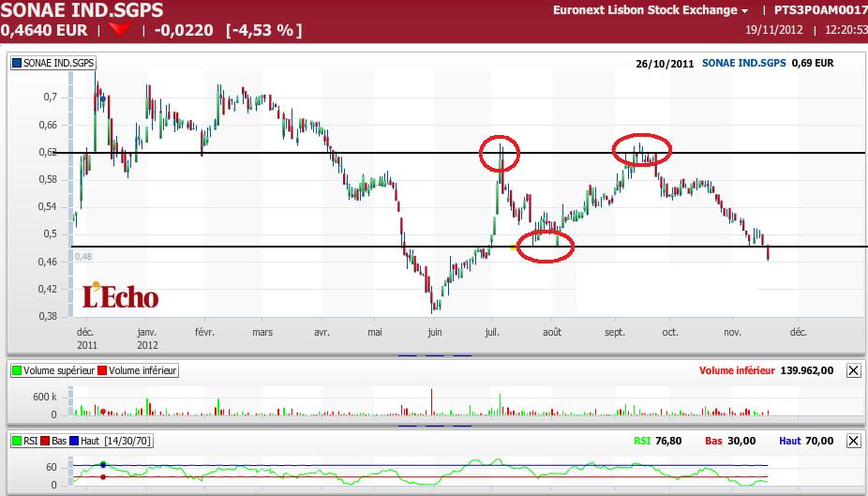Image resolution: width=868 pixels, height=496 pixels.
Task: Click the -0,0220 change value
Action: (x=184, y=30)
